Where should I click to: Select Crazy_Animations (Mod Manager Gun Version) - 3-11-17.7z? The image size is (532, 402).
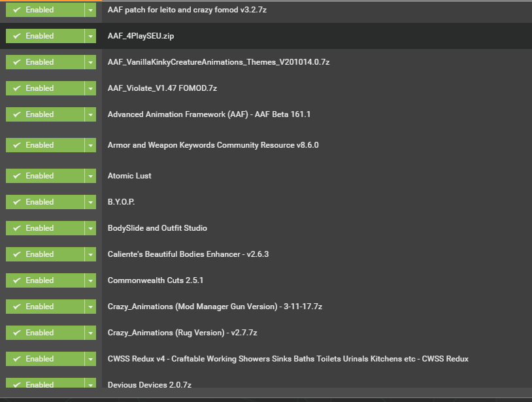(215, 307)
